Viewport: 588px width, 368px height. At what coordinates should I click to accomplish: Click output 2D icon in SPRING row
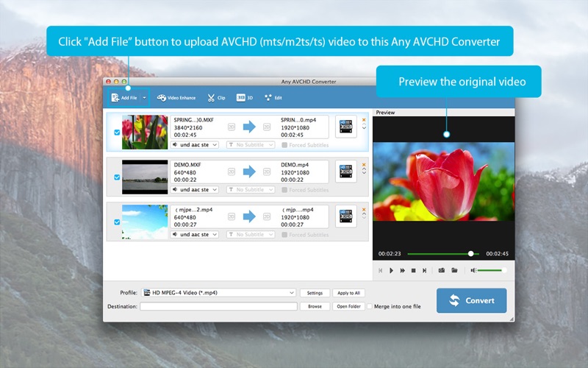coord(267,127)
